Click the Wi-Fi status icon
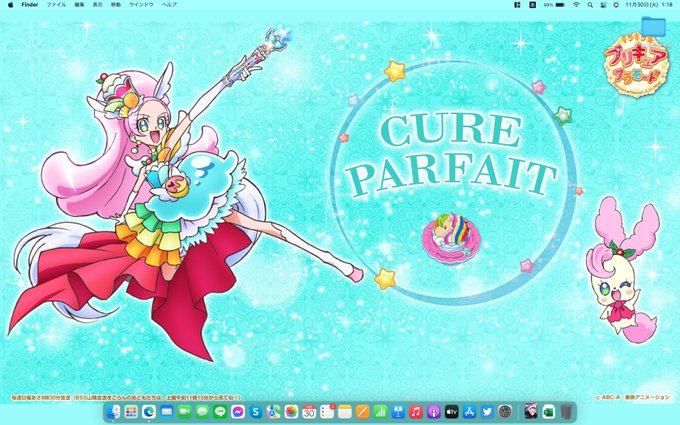The image size is (680, 425). 576,5
